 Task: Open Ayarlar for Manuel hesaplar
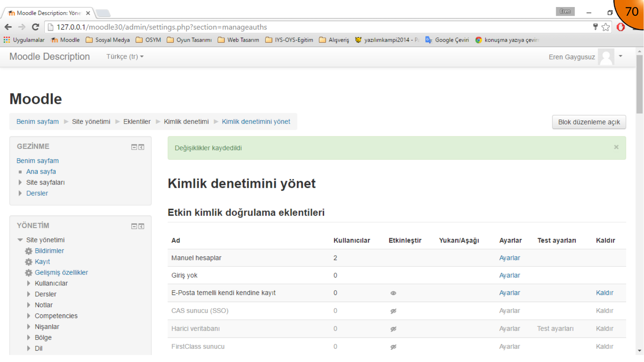[510, 258]
